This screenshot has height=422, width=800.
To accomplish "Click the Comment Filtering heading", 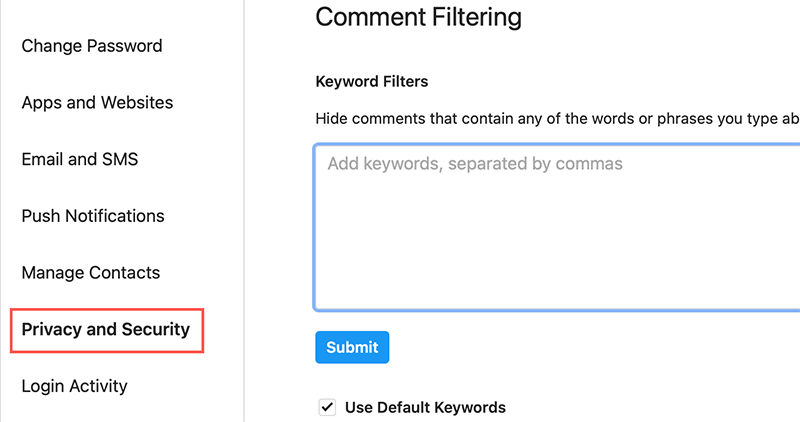I will click(x=418, y=17).
